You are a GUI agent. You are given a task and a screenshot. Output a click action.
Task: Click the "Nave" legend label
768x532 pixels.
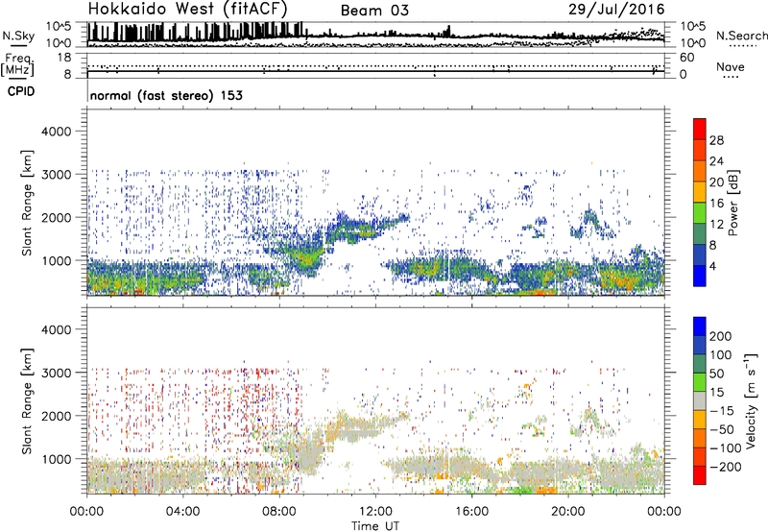point(730,66)
